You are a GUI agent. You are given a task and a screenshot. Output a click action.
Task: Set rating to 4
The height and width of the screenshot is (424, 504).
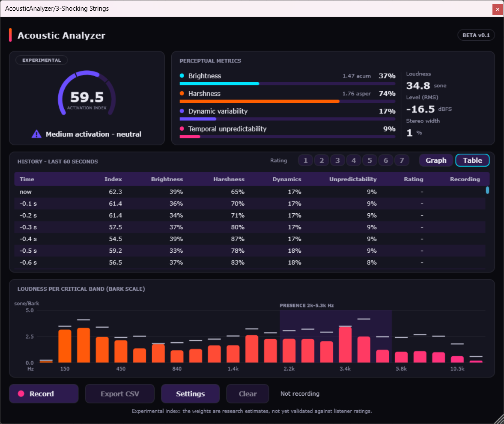coord(354,160)
